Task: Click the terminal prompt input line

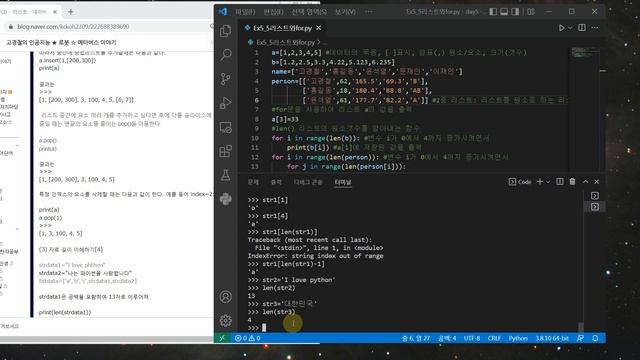Action: 412,328
